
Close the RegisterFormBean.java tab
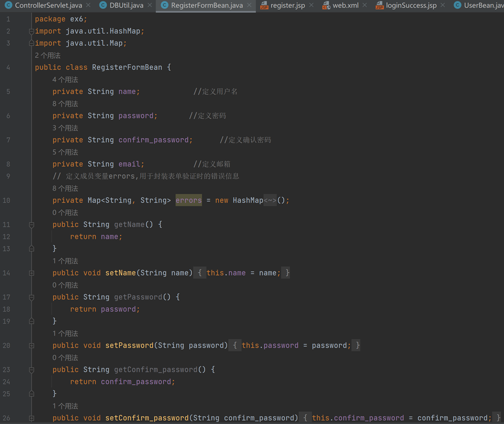click(249, 5)
